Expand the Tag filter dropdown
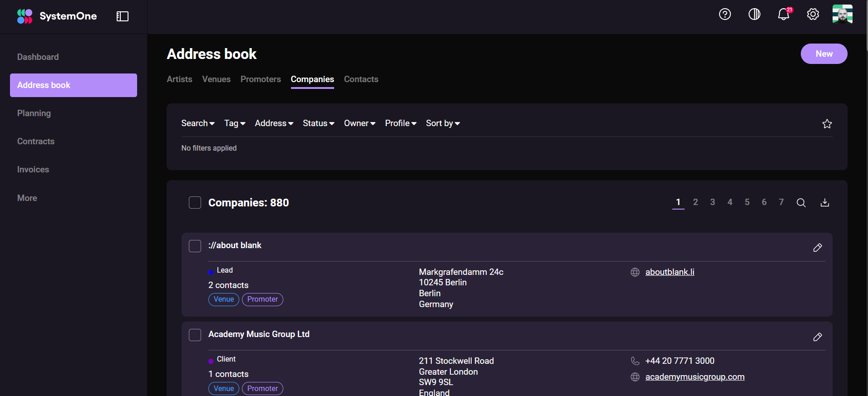Image resolution: width=868 pixels, height=396 pixels. 235,123
